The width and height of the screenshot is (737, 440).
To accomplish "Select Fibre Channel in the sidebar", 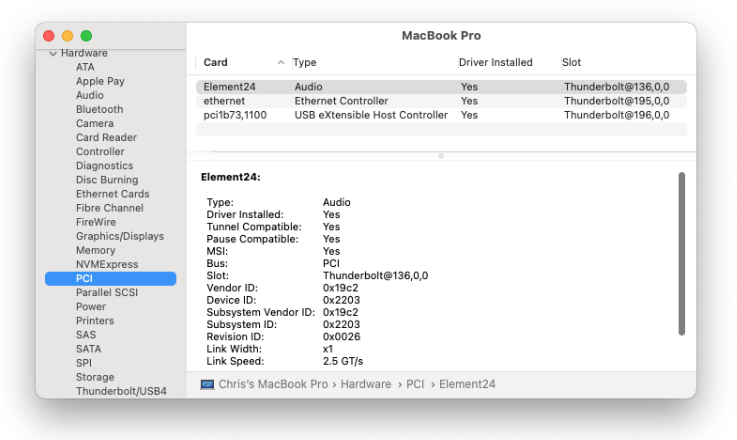I will (110, 208).
